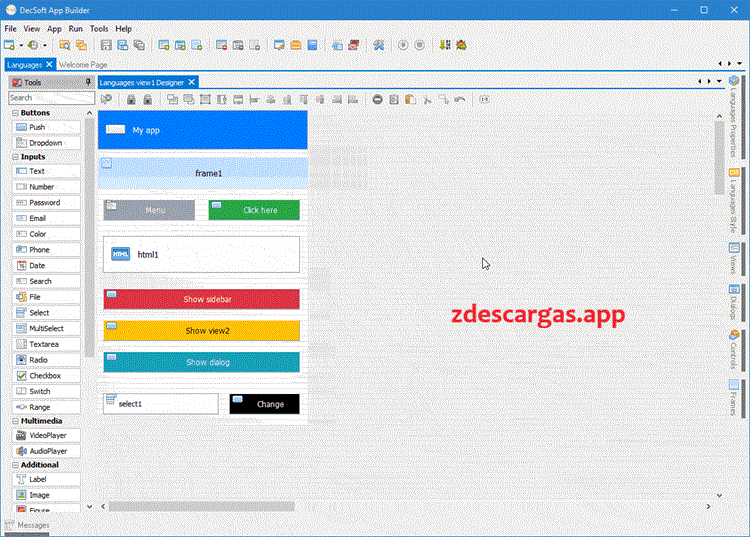Select the Range input tool
This screenshot has height=537, width=750.
click(46, 407)
